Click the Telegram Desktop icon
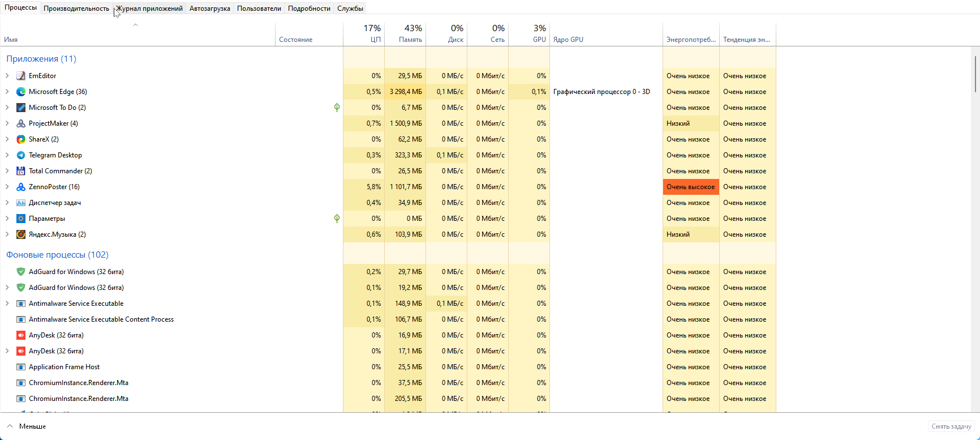 pyautogui.click(x=21, y=155)
